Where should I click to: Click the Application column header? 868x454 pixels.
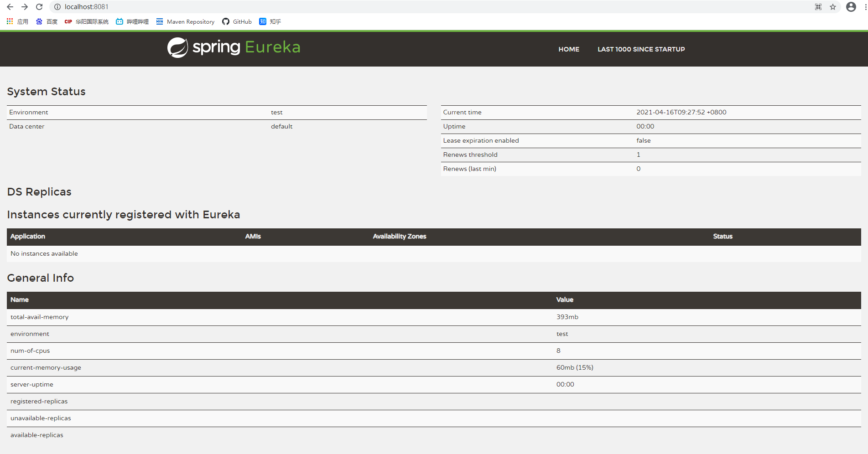point(28,236)
